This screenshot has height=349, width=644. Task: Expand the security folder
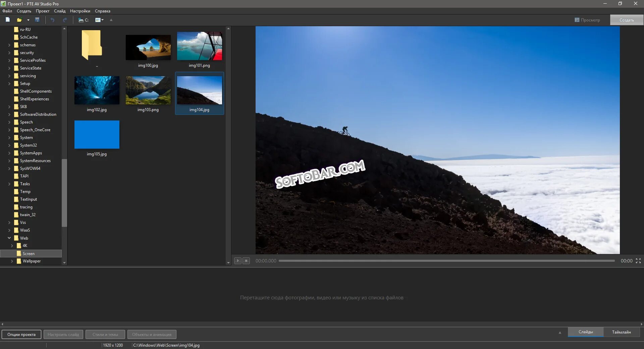pos(9,53)
